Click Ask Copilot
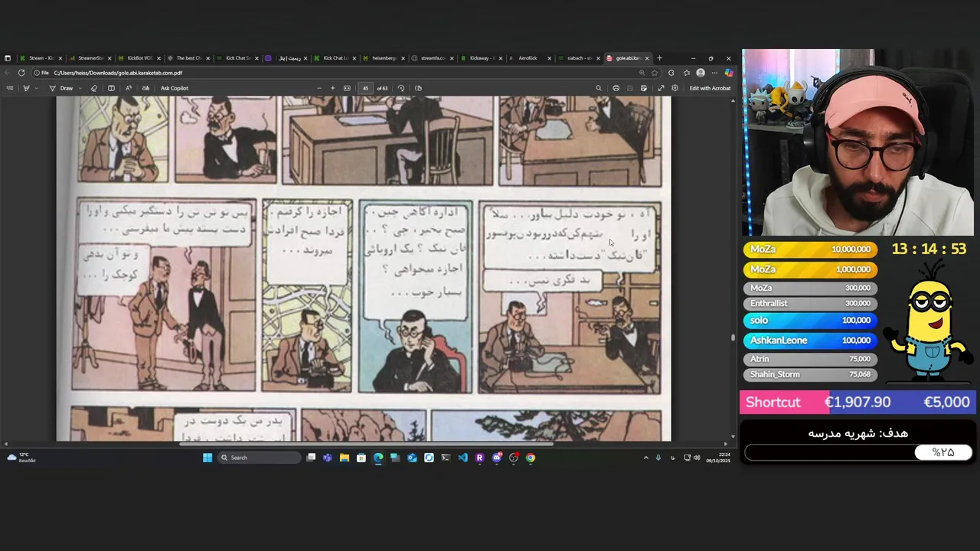This screenshot has height=551, width=980. click(175, 88)
